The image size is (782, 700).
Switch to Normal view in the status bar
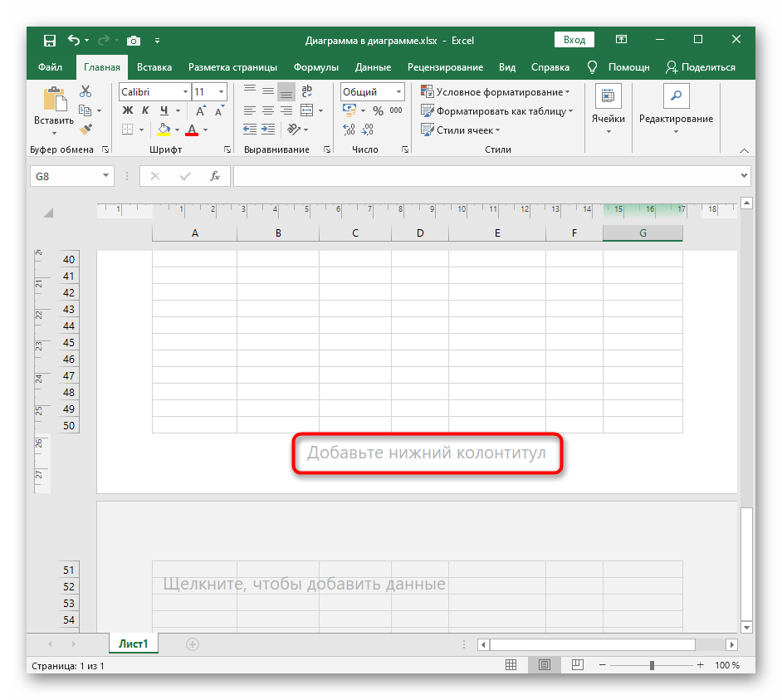513,665
